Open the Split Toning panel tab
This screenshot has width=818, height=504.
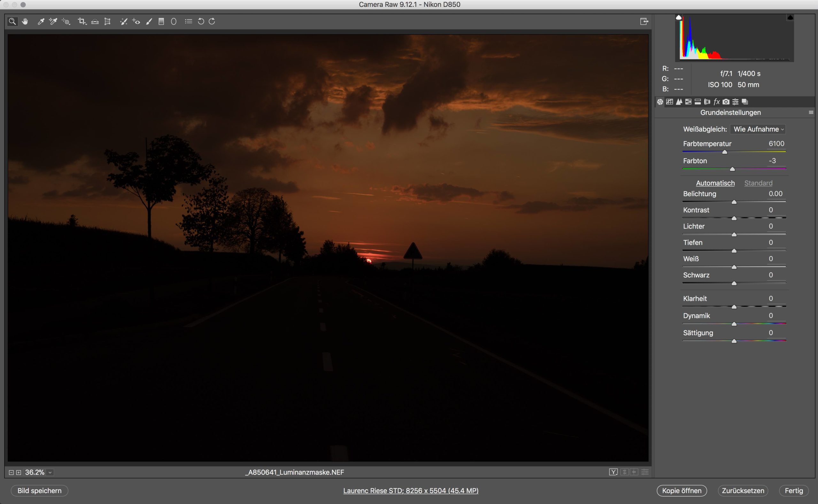point(698,102)
